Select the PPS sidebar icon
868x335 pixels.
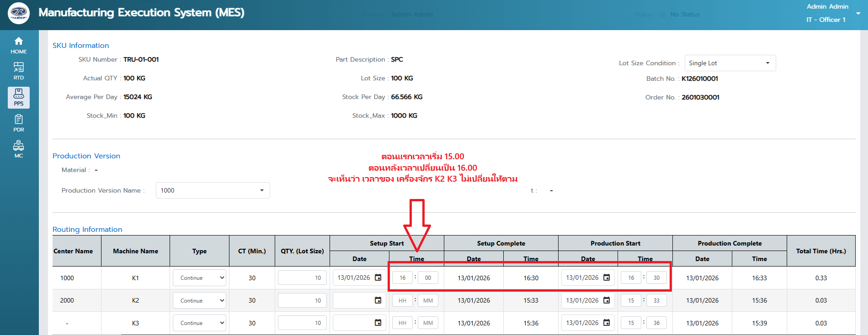tap(19, 97)
